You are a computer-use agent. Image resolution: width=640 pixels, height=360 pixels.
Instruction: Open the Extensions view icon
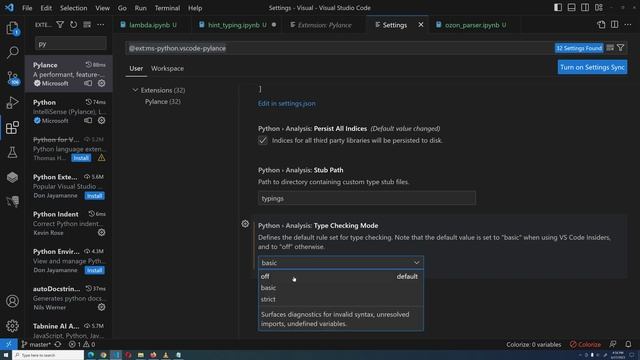click(12, 127)
